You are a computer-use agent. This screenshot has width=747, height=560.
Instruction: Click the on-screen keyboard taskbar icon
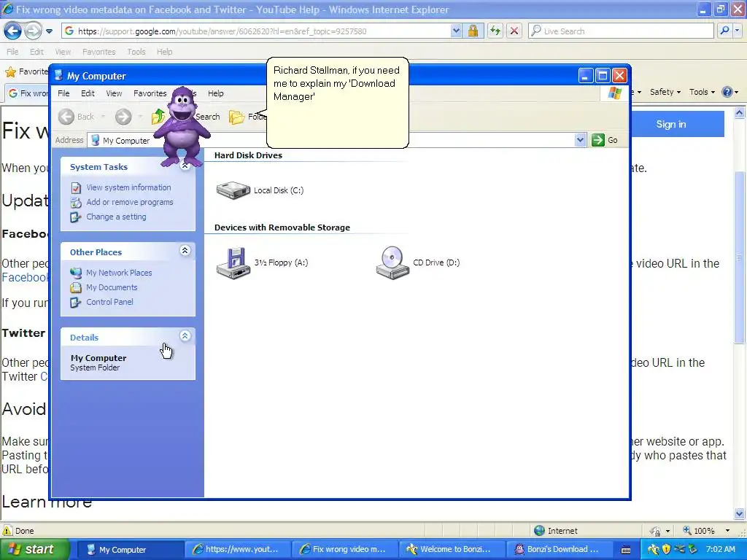(x=626, y=550)
